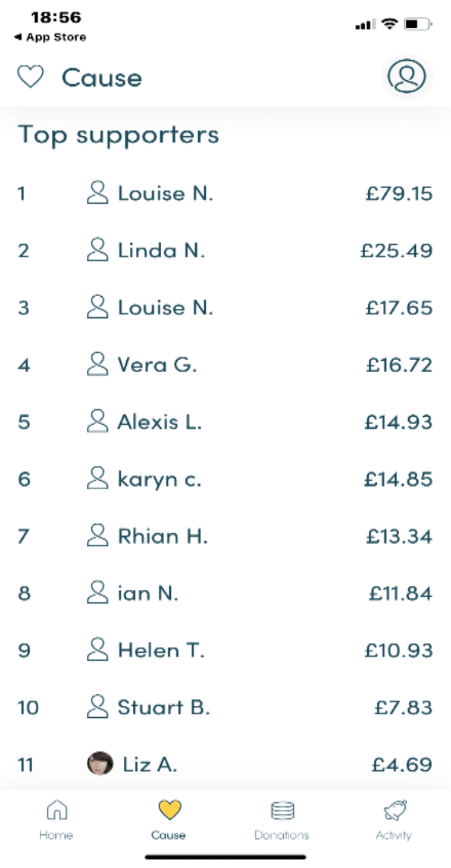Tap the heart icon beside Cause title
The image size is (451, 868).
pos(30,77)
